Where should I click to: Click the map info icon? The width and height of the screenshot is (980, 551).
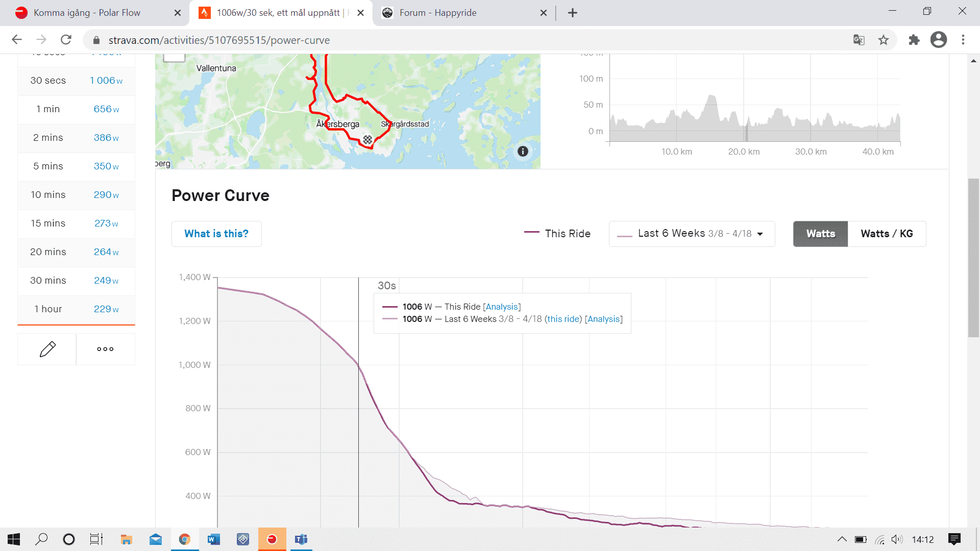tap(523, 151)
